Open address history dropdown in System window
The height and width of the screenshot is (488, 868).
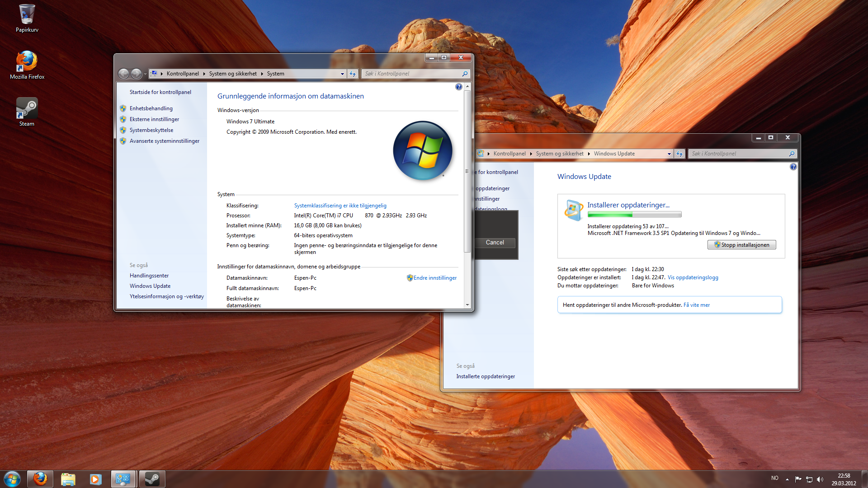(x=342, y=74)
